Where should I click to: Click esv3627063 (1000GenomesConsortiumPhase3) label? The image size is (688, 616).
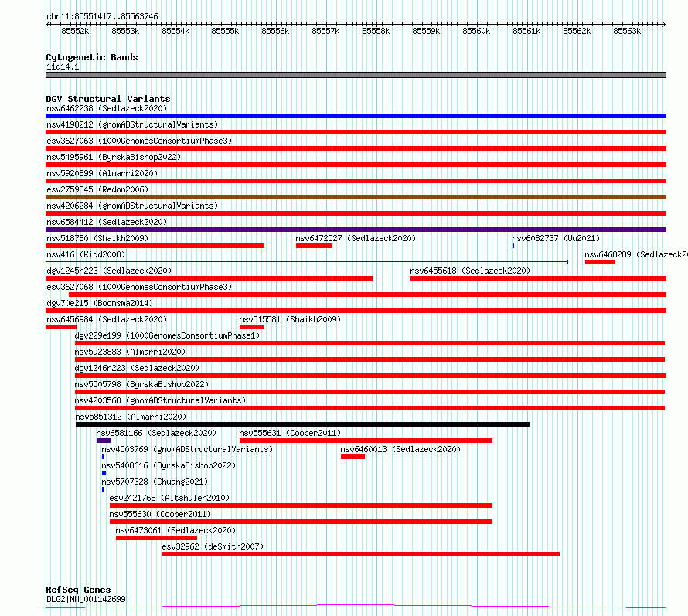(x=139, y=141)
